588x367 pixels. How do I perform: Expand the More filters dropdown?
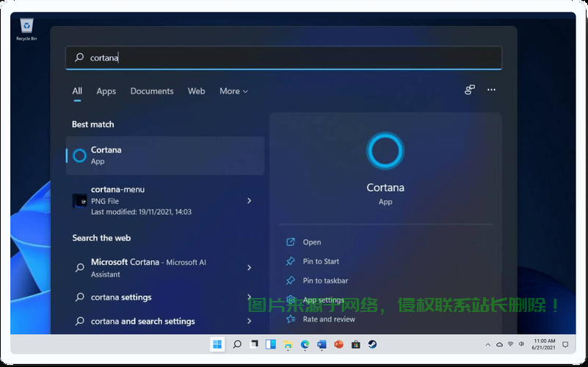(233, 91)
